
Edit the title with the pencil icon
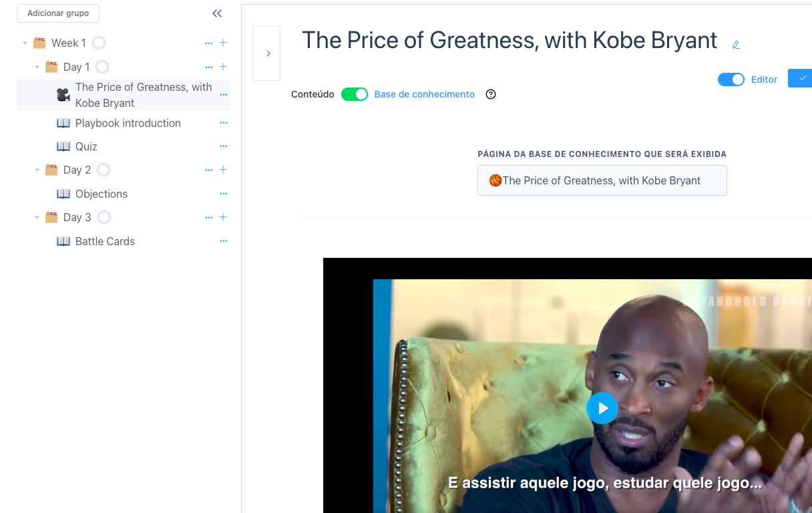[x=736, y=45]
